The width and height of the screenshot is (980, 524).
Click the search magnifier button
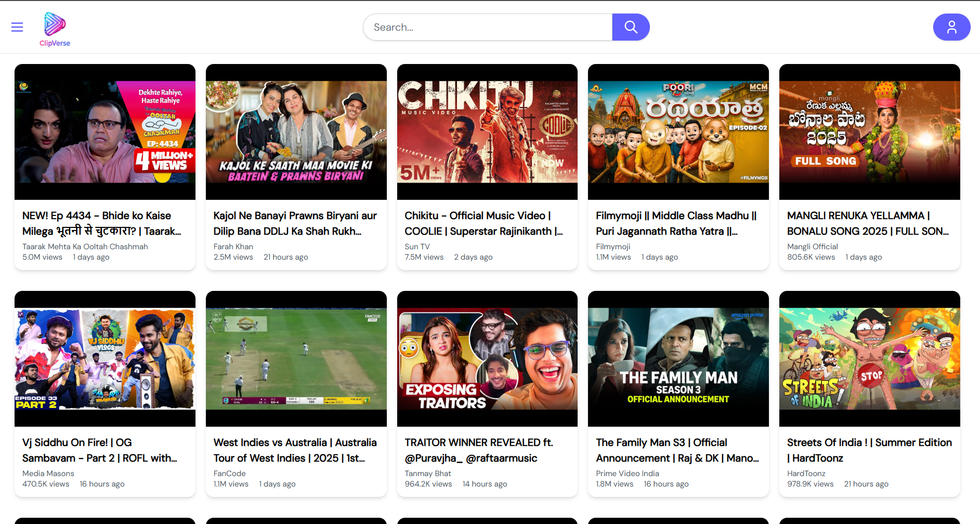coord(631,27)
